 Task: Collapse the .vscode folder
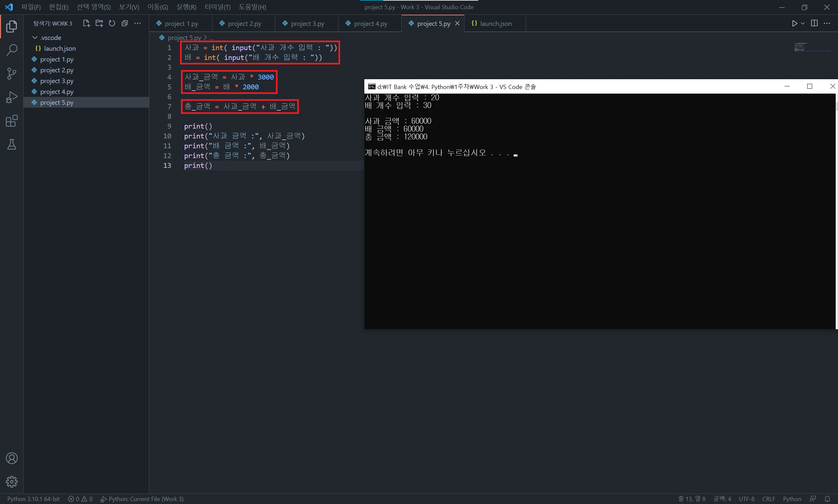[x=35, y=38]
